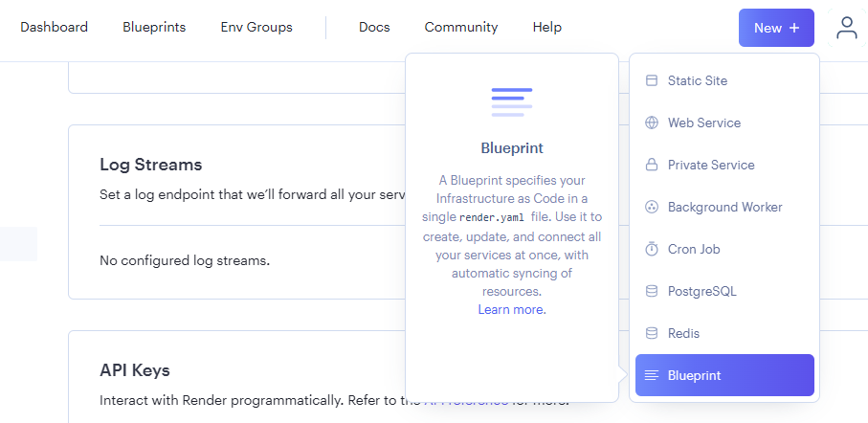Open the Help navigation link
This screenshot has width=868, height=423.
click(547, 27)
